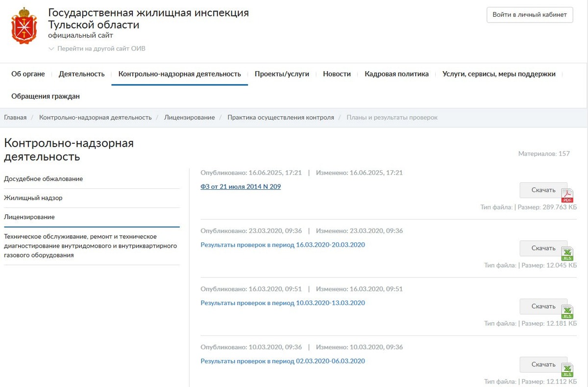The height and width of the screenshot is (387, 588).
Task: Click 'Материалов: 157' counter text
Action: coord(544,154)
